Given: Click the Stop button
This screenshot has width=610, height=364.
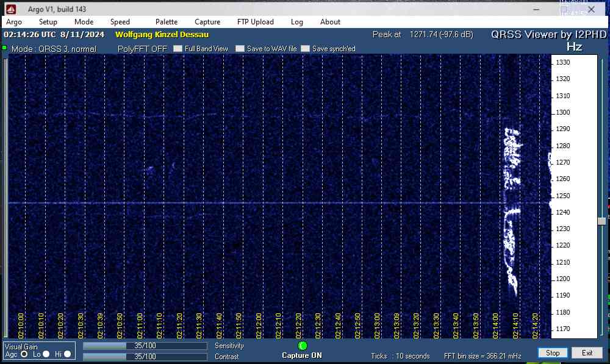Looking at the screenshot, I should coord(553,353).
